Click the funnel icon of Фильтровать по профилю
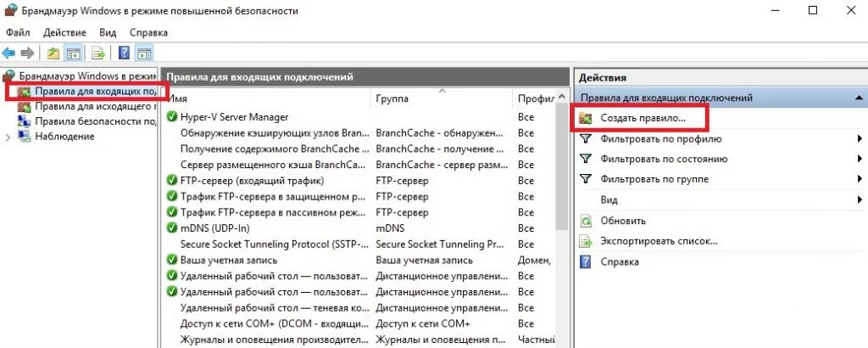 tap(586, 138)
